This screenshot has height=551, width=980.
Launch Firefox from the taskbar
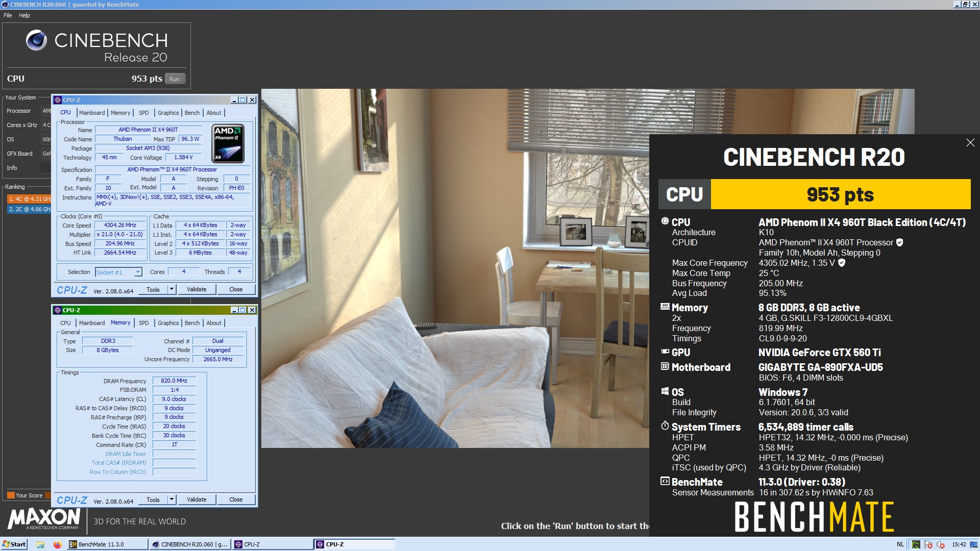pyautogui.click(x=57, y=544)
